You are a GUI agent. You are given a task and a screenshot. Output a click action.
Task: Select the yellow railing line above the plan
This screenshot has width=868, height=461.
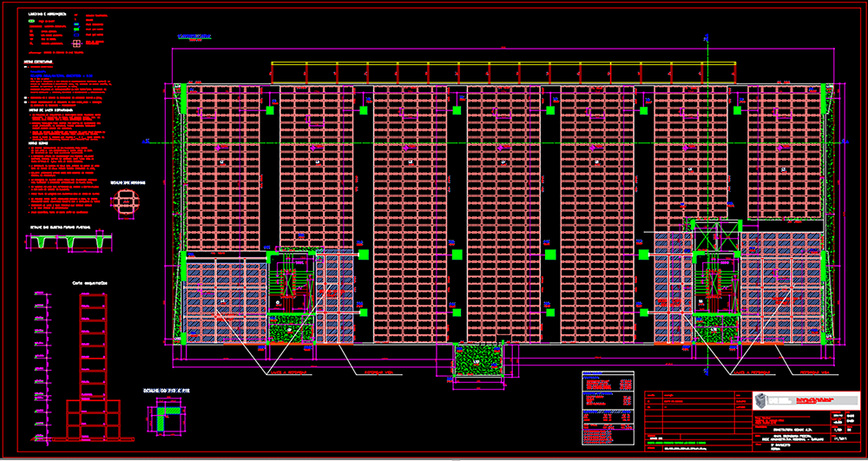tap(503, 63)
